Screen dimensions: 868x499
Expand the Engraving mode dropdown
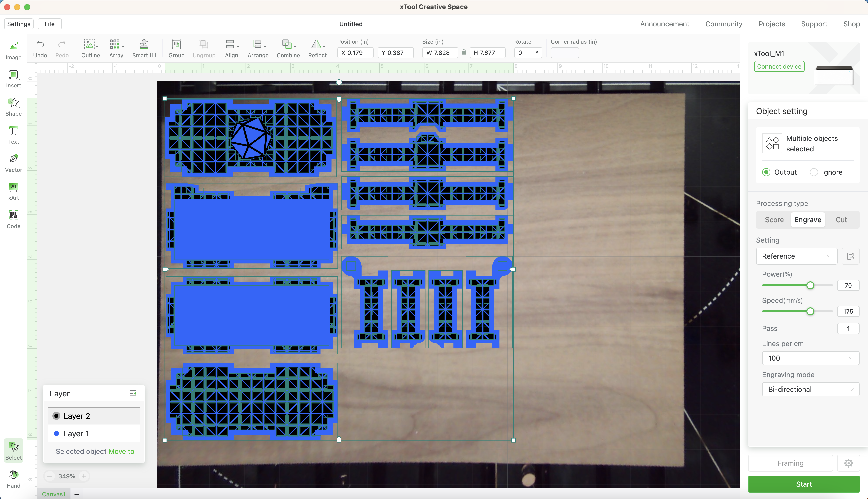tap(808, 389)
